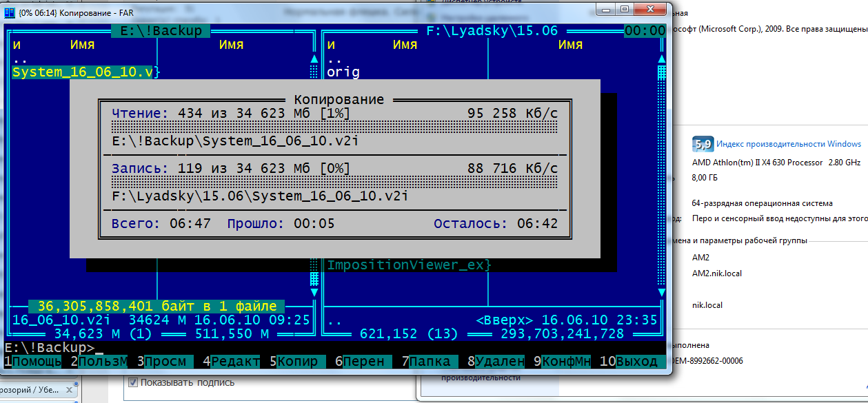Minimize the FAR window
Screen dimensions: 868x403
click(x=606, y=9)
